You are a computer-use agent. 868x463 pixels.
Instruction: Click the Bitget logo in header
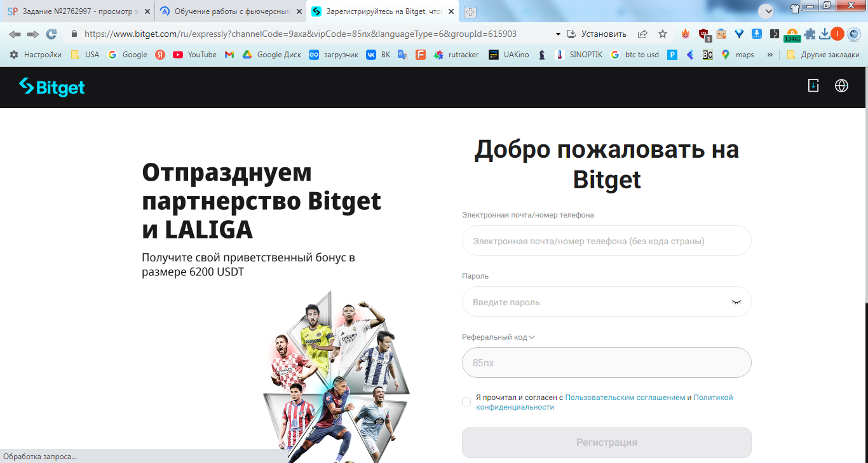pyautogui.click(x=52, y=87)
